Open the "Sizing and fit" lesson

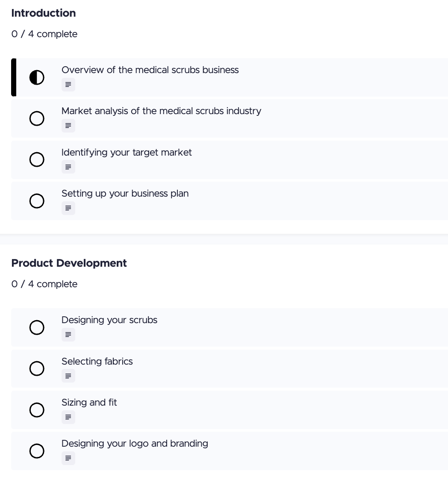pos(89,402)
